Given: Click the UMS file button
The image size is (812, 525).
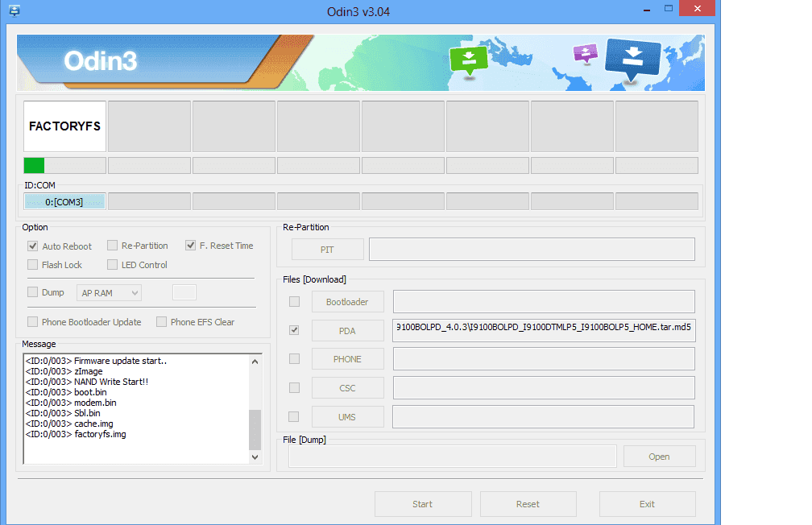Looking at the screenshot, I should (347, 417).
